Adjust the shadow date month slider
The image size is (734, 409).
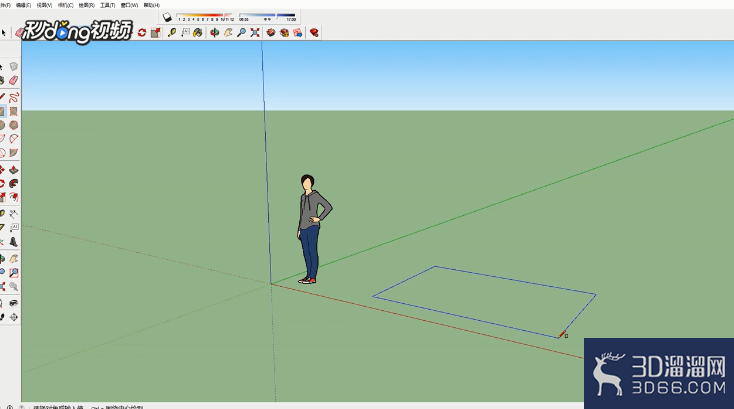(205, 18)
